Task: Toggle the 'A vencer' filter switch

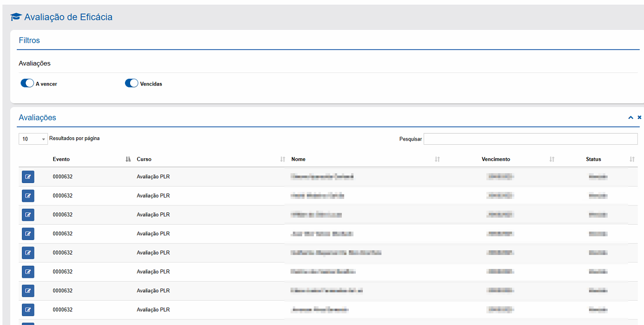Action: point(27,84)
